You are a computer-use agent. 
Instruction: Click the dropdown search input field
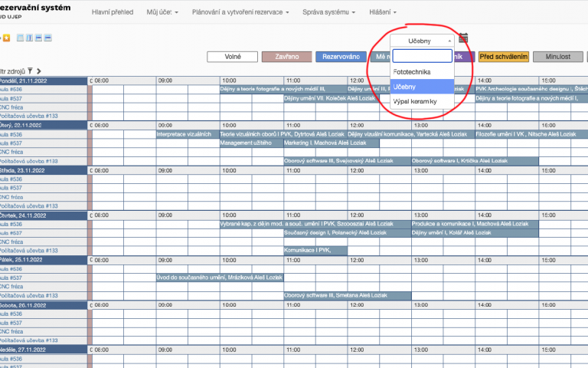[422, 56]
